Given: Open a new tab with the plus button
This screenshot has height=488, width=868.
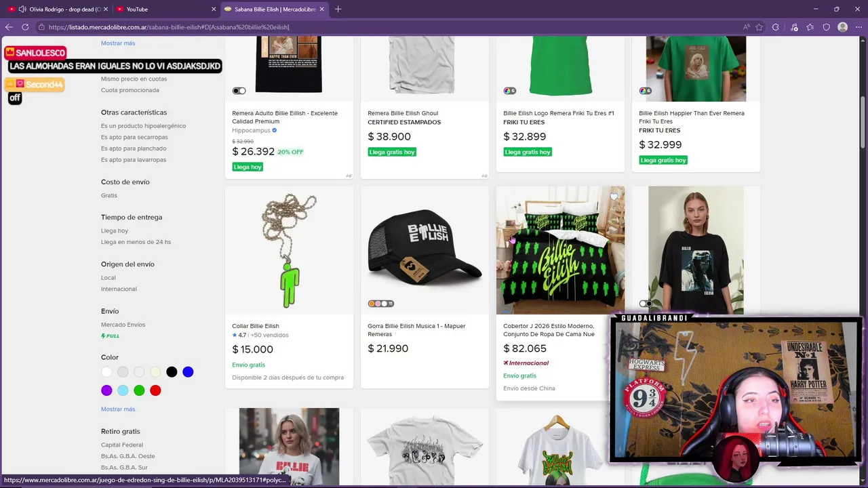Looking at the screenshot, I should tap(338, 9).
